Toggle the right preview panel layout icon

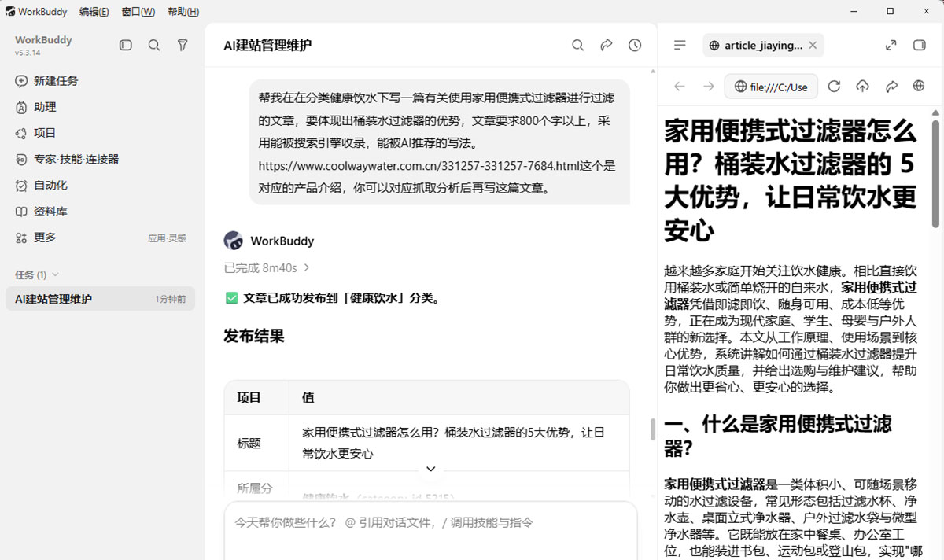[919, 46]
